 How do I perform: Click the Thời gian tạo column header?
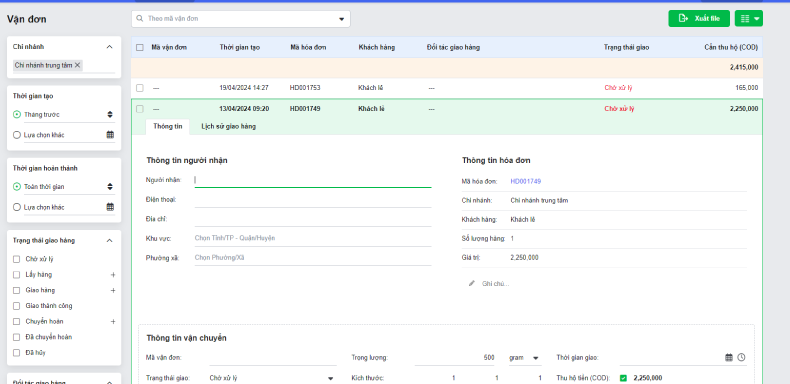pyautogui.click(x=240, y=47)
